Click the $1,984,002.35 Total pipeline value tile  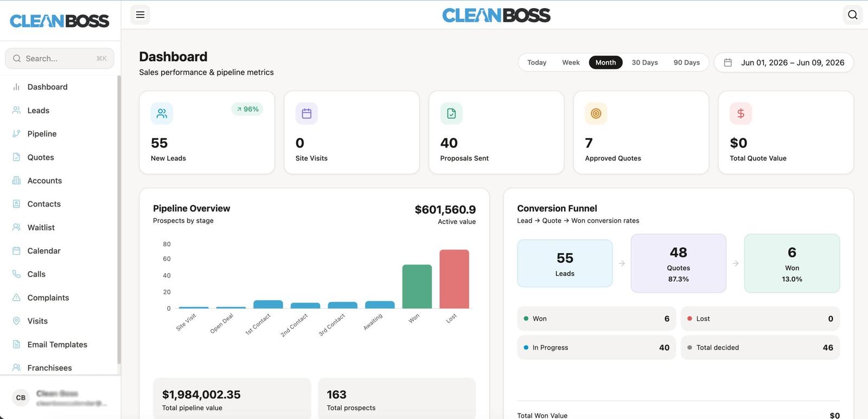point(232,398)
